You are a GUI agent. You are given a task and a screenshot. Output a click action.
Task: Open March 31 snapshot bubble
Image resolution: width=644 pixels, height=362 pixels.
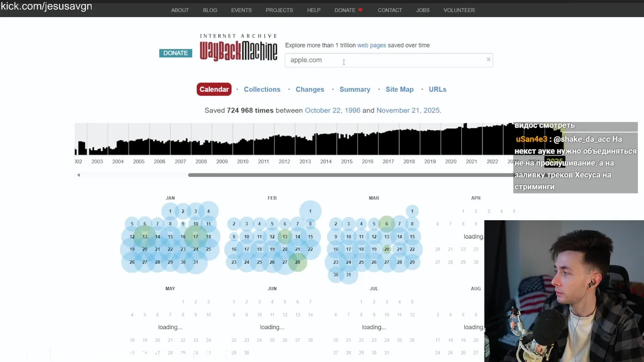click(349, 275)
